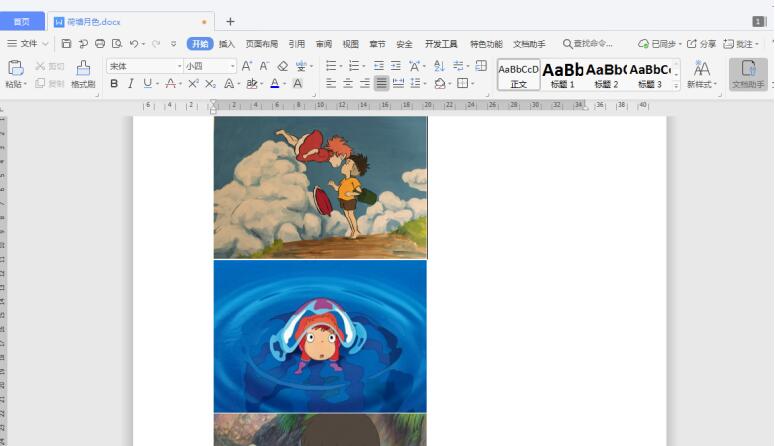The image size is (775, 446).
Task: Click the table/grid icon at end of paragraph row
Action: click(481, 66)
